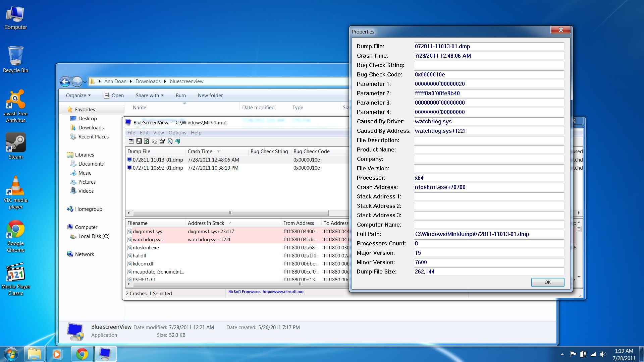
Task: Open Chrome from the taskbar
Action: pos(82,354)
